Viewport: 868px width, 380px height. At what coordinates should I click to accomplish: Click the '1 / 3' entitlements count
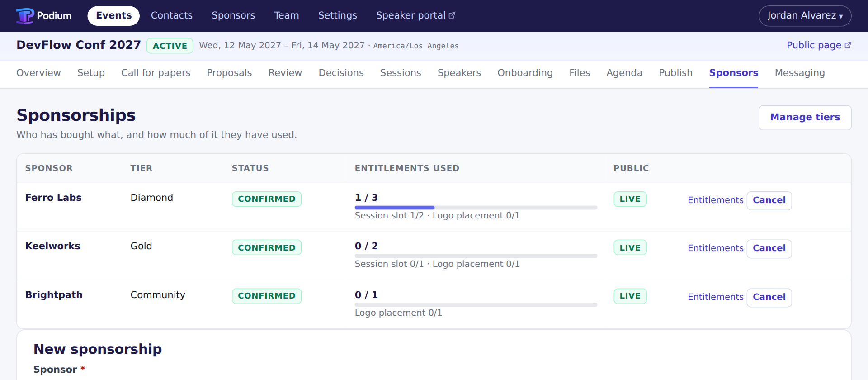366,198
